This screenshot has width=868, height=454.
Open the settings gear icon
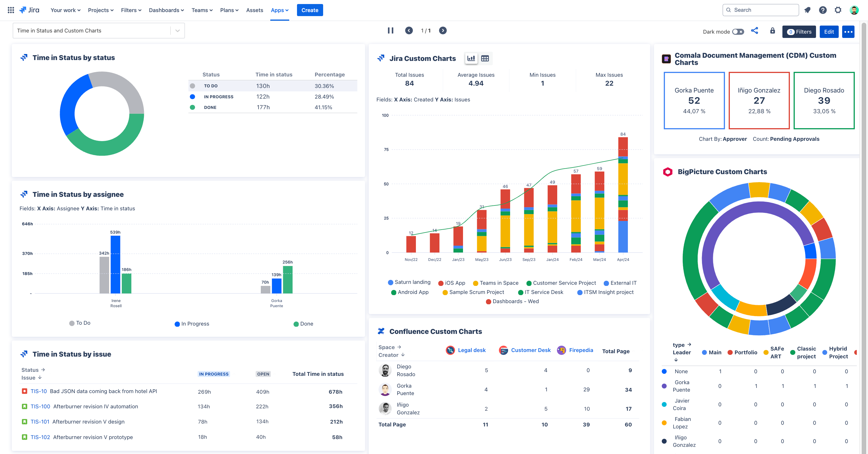coord(838,10)
